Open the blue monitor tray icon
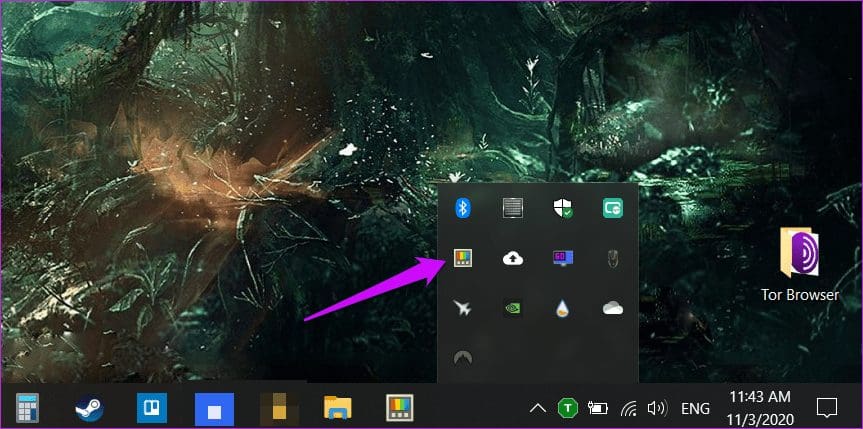 point(562,258)
